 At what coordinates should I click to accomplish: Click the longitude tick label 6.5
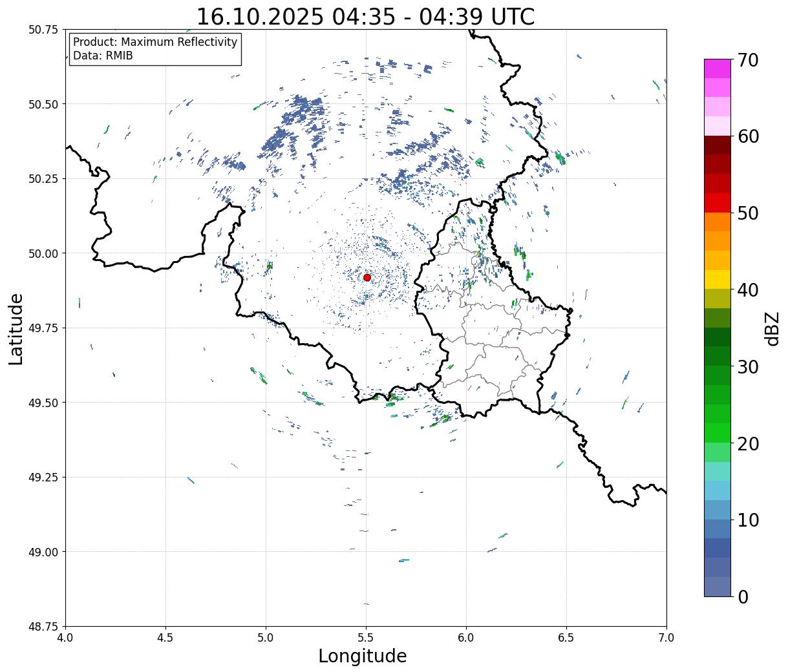pyautogui.click(x=566, y=638)
